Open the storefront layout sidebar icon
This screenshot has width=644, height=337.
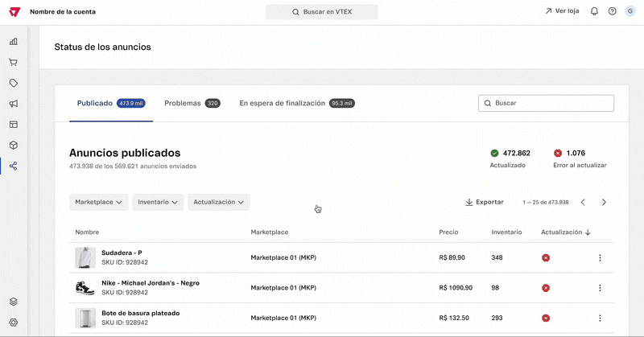14,125
